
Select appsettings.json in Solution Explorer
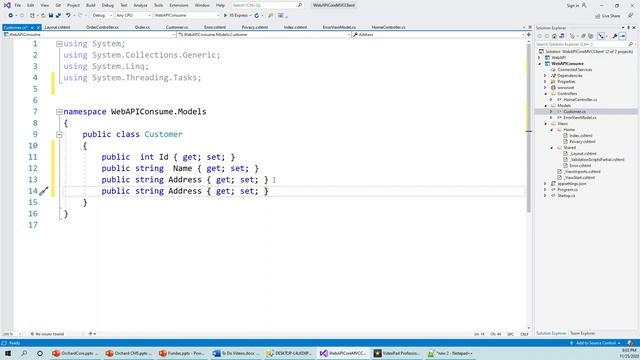coord(571,184)
